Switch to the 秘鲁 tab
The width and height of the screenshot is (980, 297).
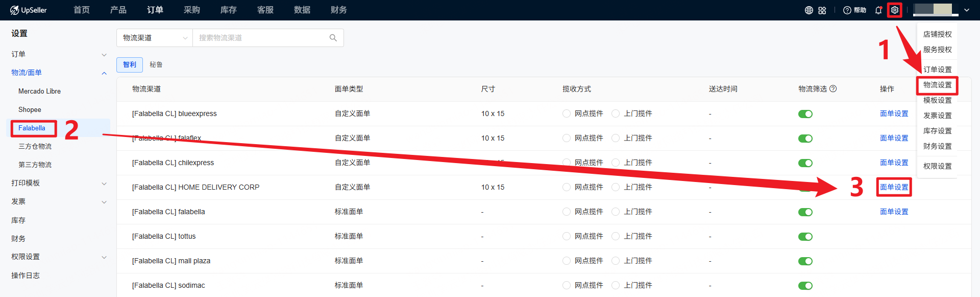click(156, 65)
